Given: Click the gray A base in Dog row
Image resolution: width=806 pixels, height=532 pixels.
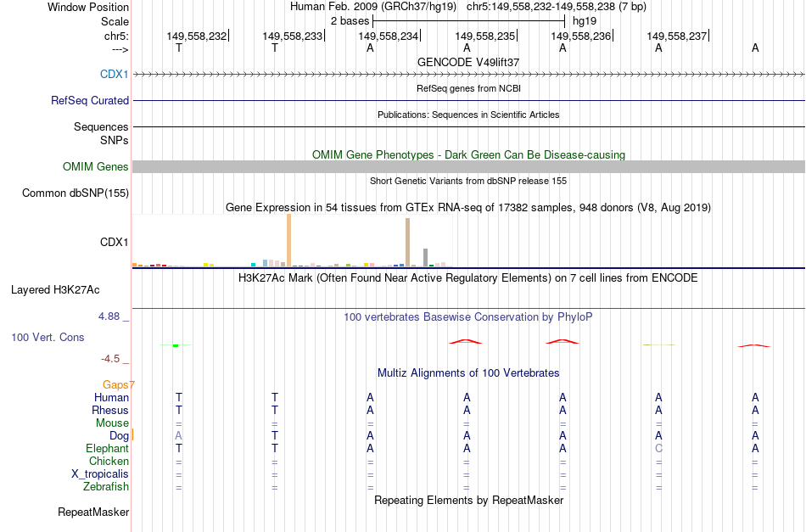Looking at the screenshot, I should click(x=178, y=436).
